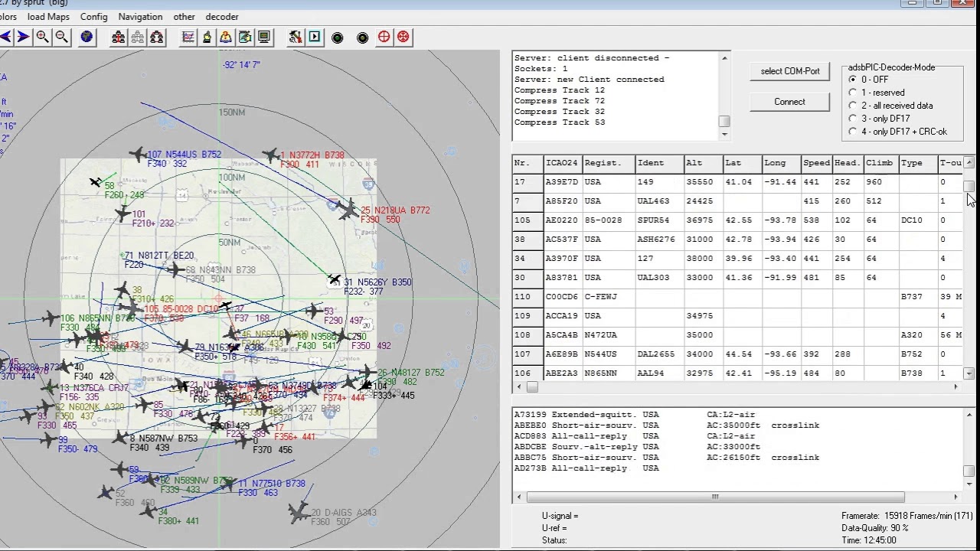Select decoder mode 1 - reserved
Viewport: 980px width, 551px height.
pyautogui.click(x=876, y=93)
